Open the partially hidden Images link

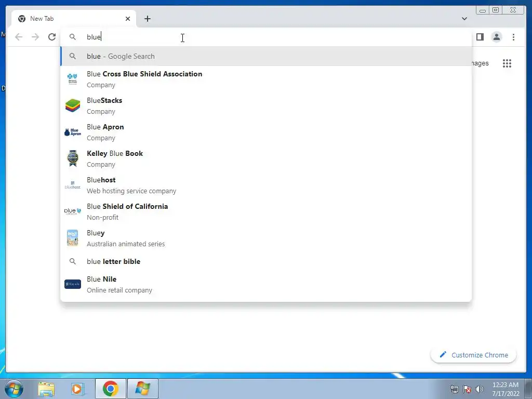pos(480,63)
